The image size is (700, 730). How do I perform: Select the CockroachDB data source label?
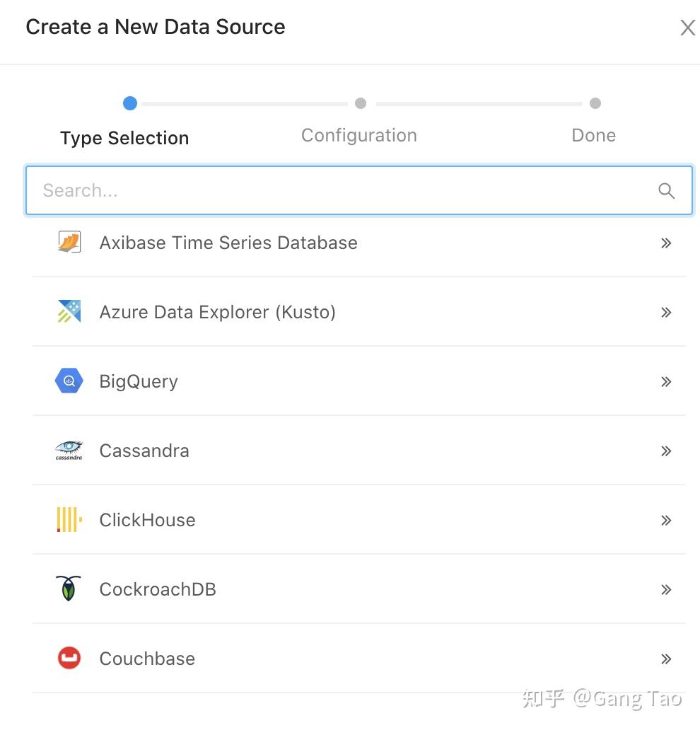[x=158, y=589]
